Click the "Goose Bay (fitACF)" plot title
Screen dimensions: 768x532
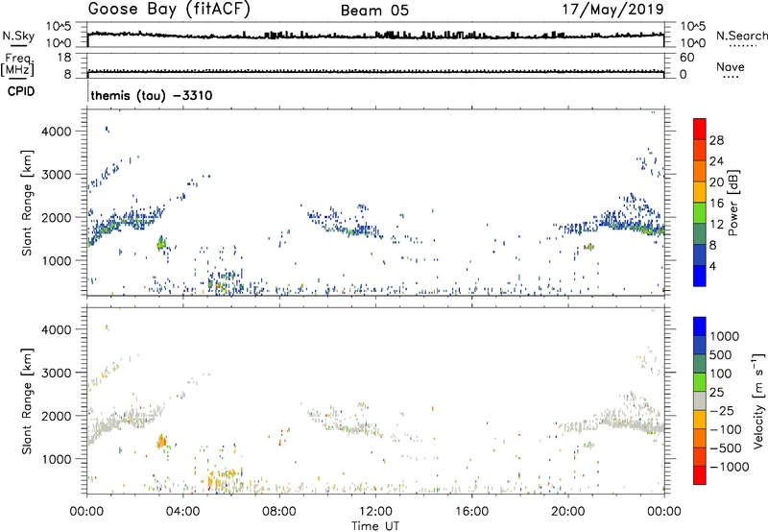pyautogui.click(x=169, y=10)
